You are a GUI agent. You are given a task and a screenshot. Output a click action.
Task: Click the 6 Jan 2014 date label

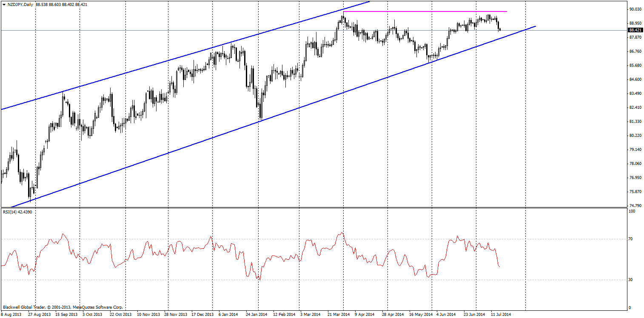[x=228, y=315]
